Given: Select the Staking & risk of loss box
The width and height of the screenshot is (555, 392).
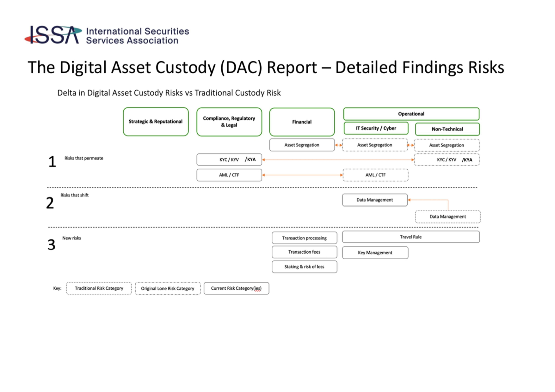Looking at the screenshot, I should click(x=304, y=267).
